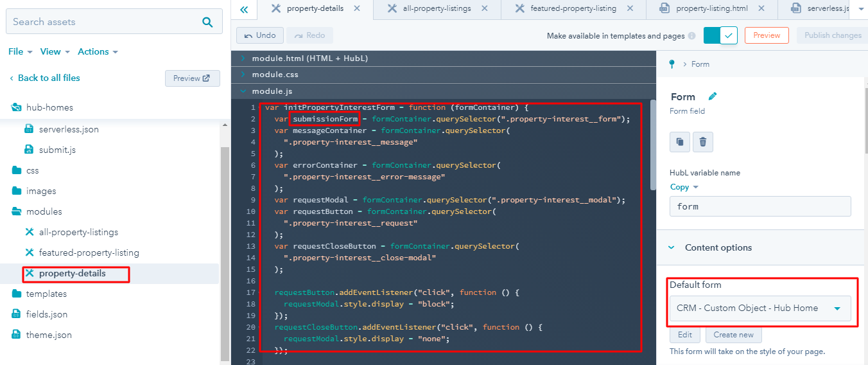Open the Default form dropdown
Viewport: 868px width, 365px height.
point(760,308)
